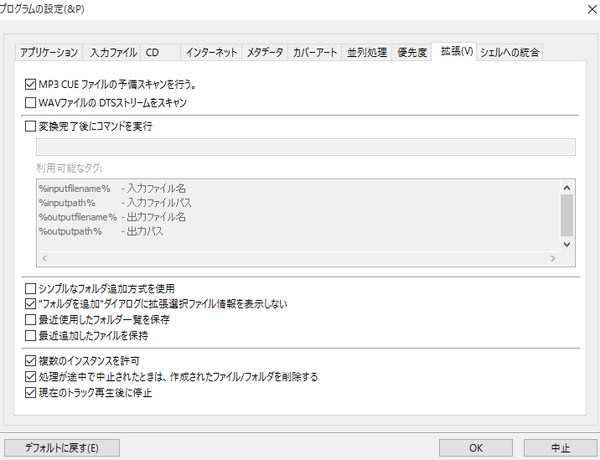
Task: Toggle 処理が途中で中止されたとき delete files checkbox
Action: tap(30, 377)
